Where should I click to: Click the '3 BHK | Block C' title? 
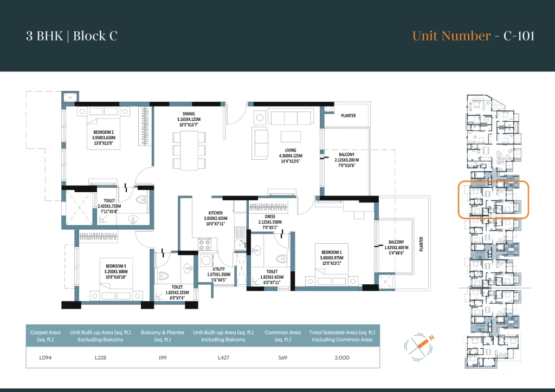tap(72, 36)
